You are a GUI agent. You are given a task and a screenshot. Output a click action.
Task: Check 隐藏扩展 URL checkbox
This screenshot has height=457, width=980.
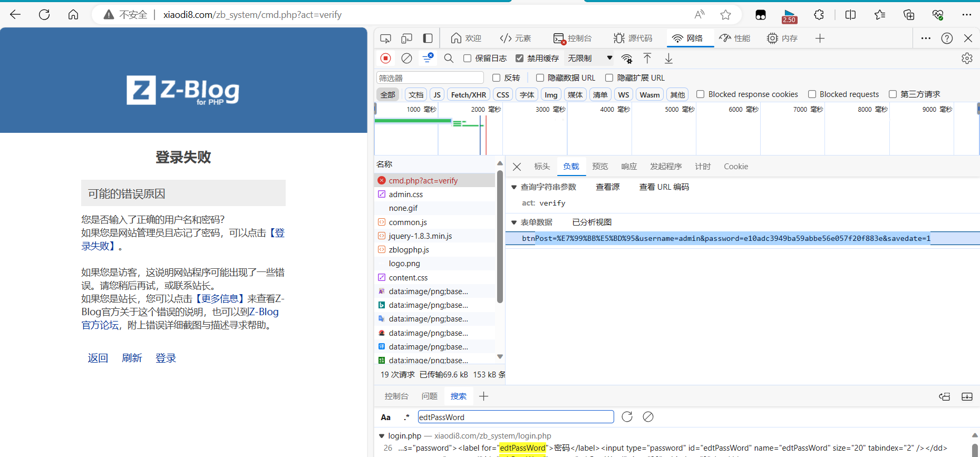609,78
